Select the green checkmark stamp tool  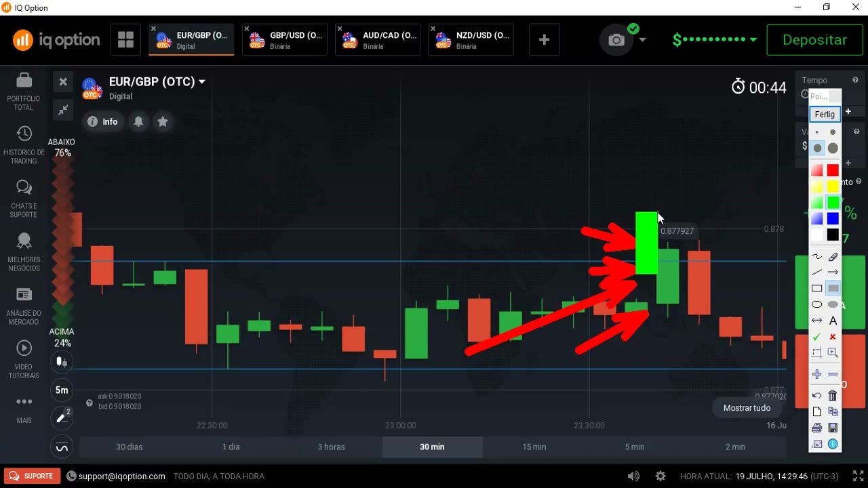(x=817, y=337)
